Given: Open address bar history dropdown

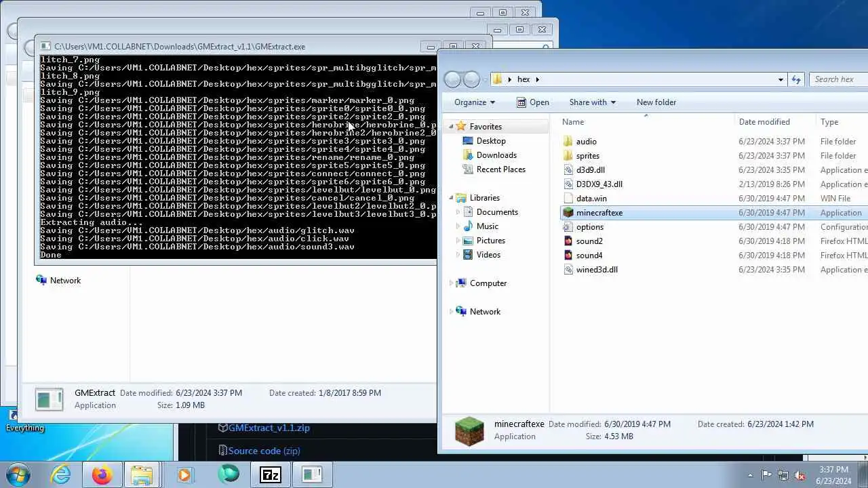Looking at the screenshot, I should (781, 79).
